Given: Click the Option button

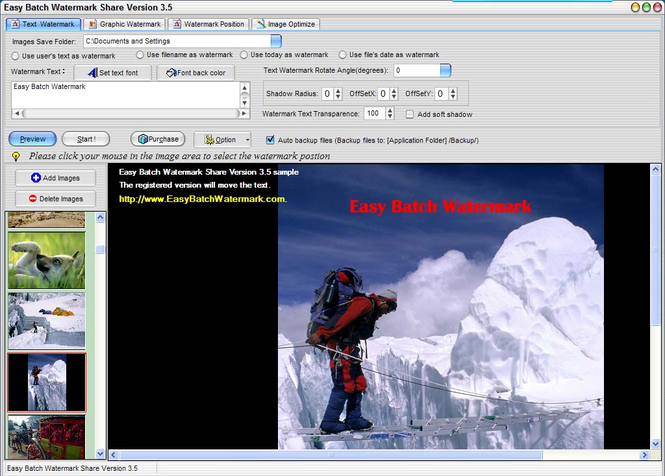Looking at the screenshot, I should [x=220, y=139].
